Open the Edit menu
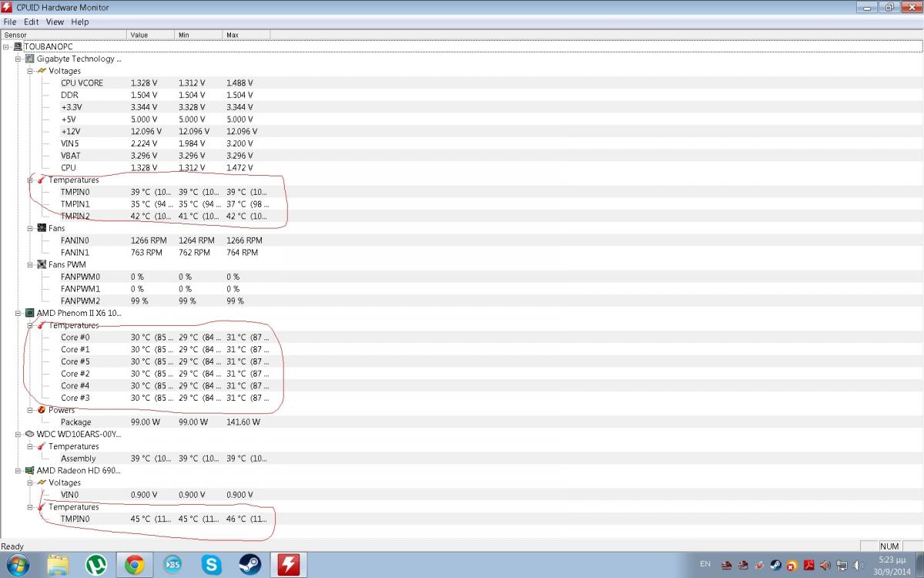 point(31,22)
